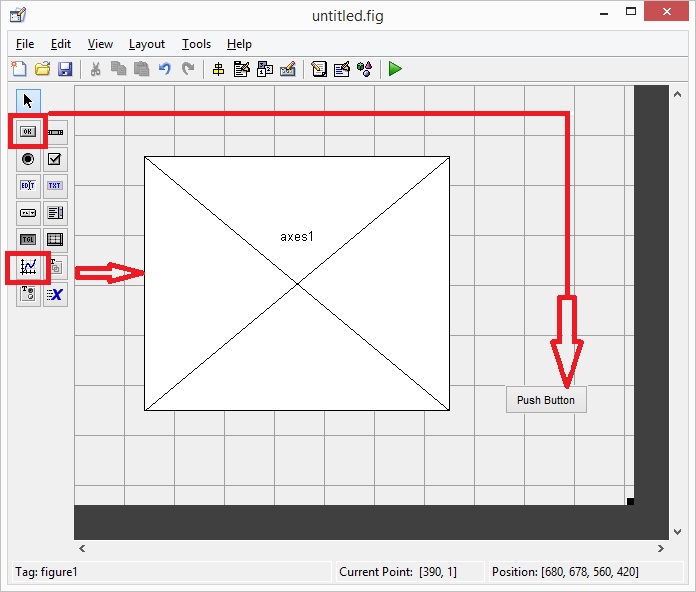Image resolution: width=696 pixels, height=592 pixels.
Task: Open the Property Inspector
Action: (341, 69)
